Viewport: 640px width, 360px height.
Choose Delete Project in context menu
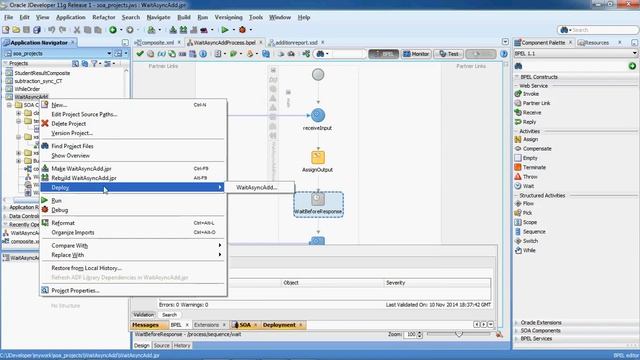(133, 124)
